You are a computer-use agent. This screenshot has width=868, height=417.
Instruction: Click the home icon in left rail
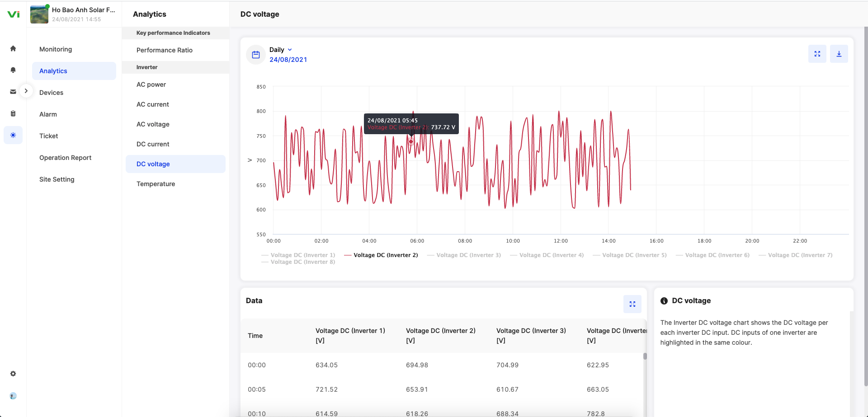pos(13,49)
